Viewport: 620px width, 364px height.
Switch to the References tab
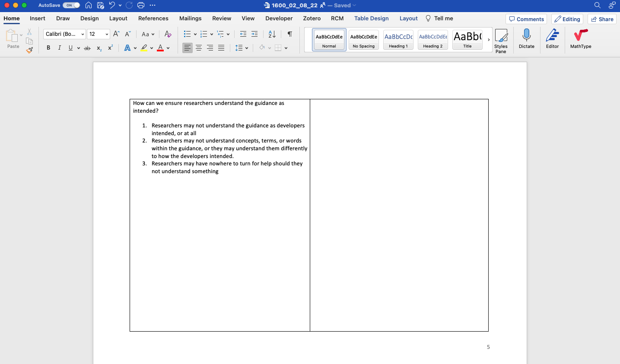153,19
